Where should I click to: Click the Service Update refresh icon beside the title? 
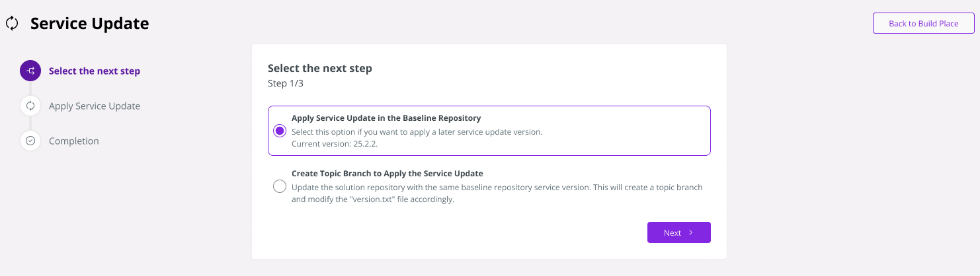point(12,24)
